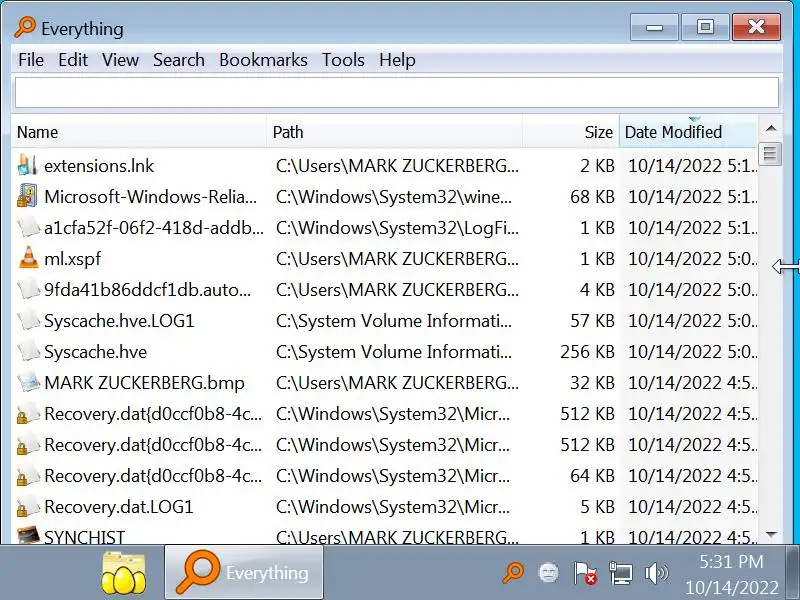Image resolution: width=800 pixels, height=600 pixels.
Task: Click the C:\Windows\System32\LogFi... path cell
Action: point(397,228)
